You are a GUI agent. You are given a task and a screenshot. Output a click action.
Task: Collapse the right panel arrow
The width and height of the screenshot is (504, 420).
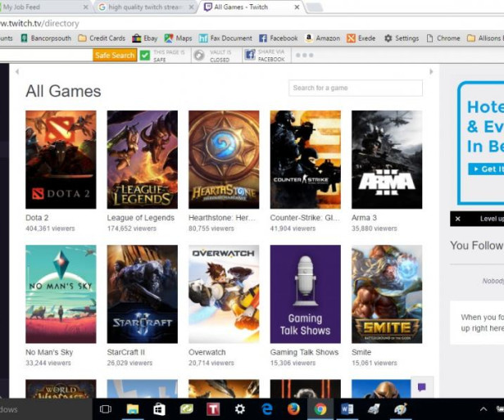(x=431, y=71)
